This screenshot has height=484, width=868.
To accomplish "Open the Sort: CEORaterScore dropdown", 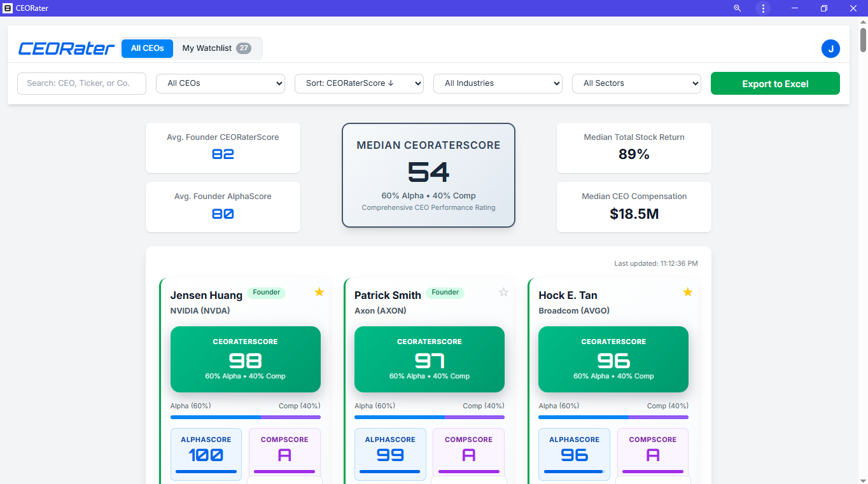I will pos(359,83).
